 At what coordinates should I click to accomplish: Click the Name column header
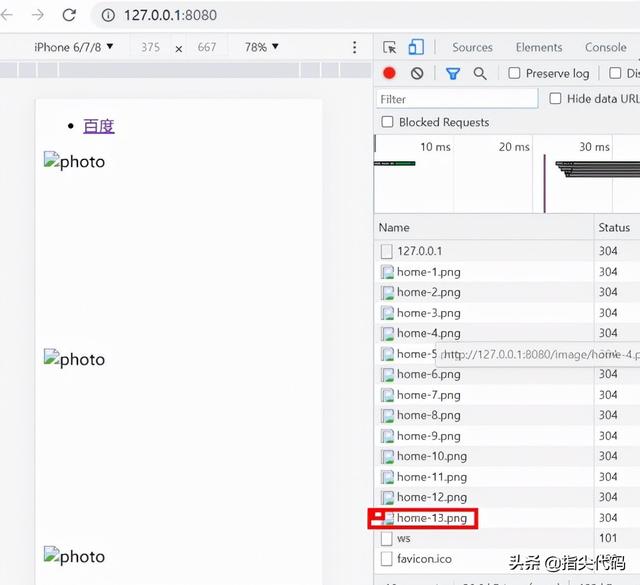483,227
